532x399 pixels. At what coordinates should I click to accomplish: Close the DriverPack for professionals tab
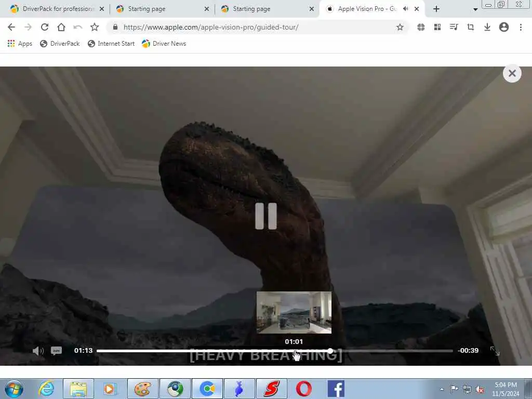pos(101,9)
